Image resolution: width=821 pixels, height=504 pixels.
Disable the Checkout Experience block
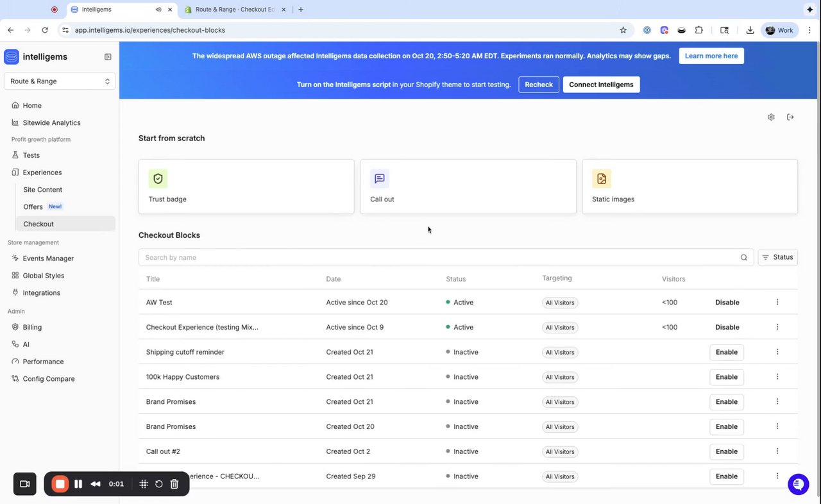727,327
